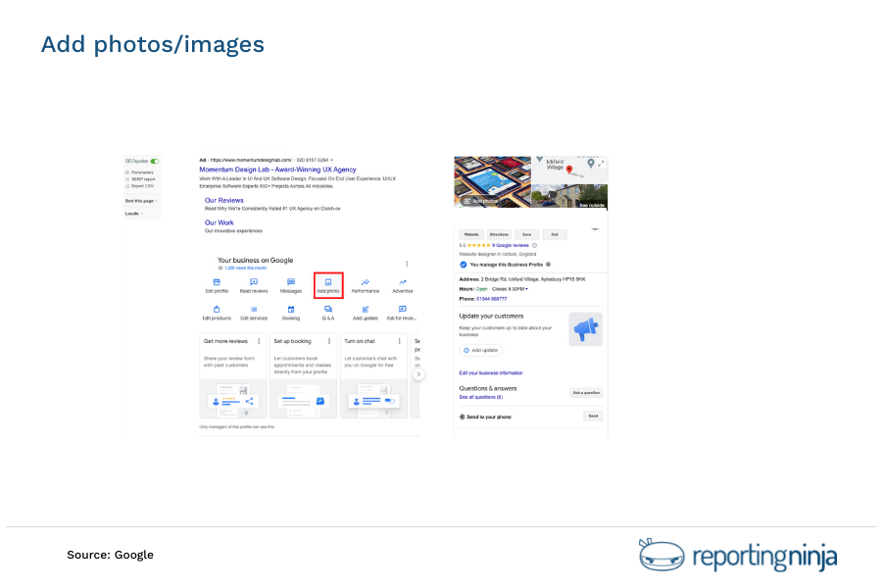882x588 pixels.
Task: Open Edit products icon
Action: click(217, 313)
